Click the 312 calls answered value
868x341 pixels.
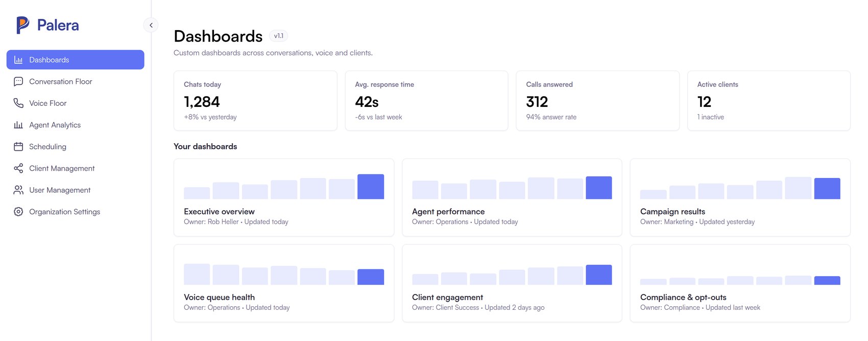(x=537, y=102)
